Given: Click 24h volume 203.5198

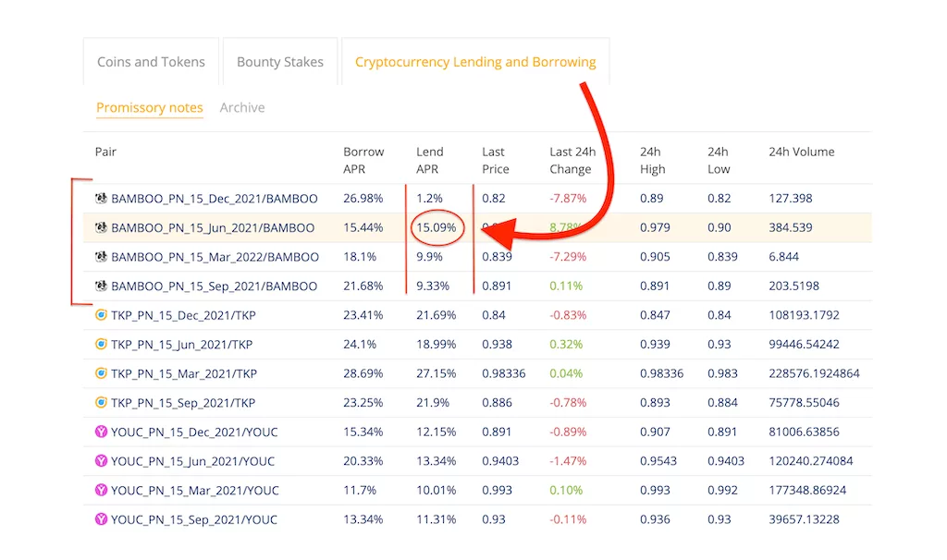Looking at the screenshot, I should pos(794,286).
